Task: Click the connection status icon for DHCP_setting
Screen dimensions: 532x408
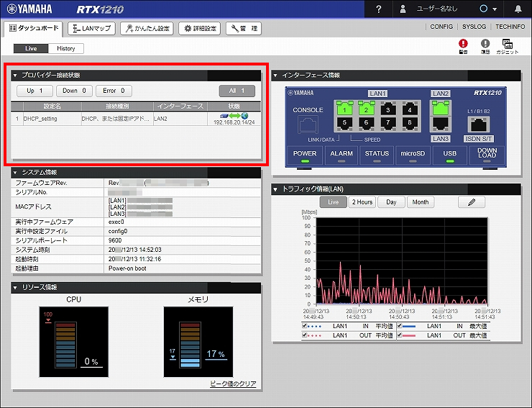Action: coord(234,116)
